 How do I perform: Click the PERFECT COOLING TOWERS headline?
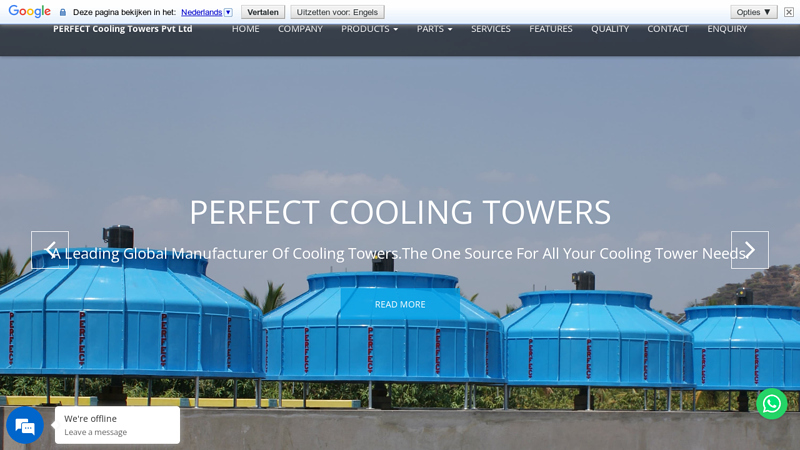tap(400, 212)
